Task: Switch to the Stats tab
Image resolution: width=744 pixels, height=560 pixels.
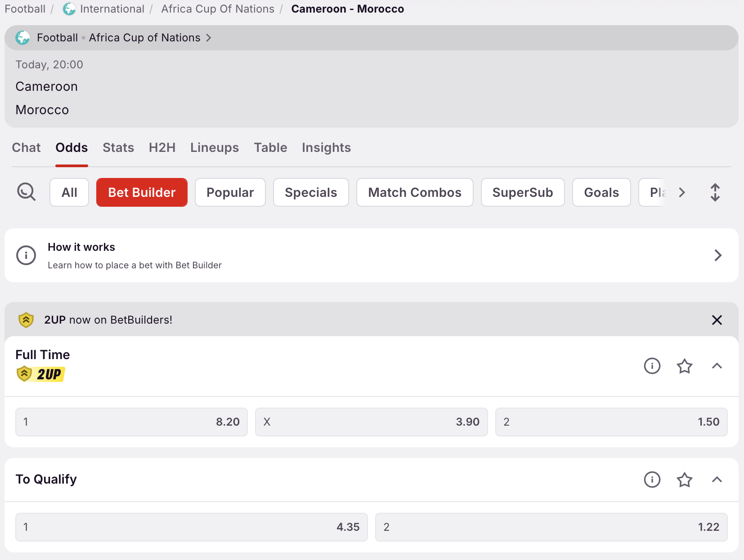Action: pyautogui.click(x=118, y=148)
